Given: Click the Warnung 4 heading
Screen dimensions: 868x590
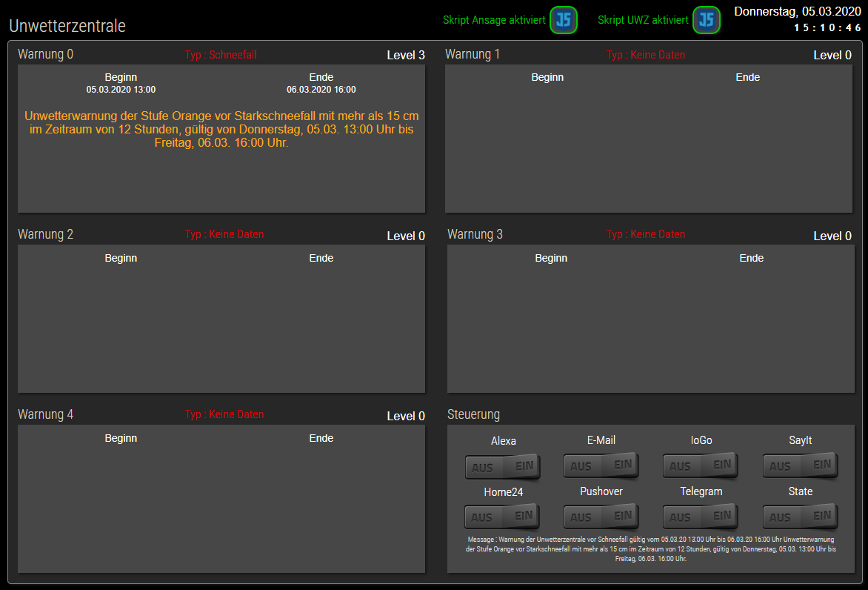Looking at the screenshot, I should (45, 414).
